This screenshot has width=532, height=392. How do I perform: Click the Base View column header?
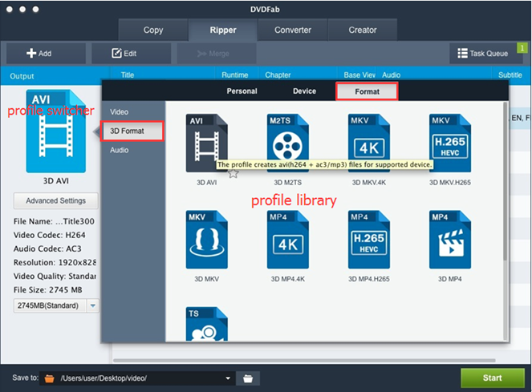359,75
